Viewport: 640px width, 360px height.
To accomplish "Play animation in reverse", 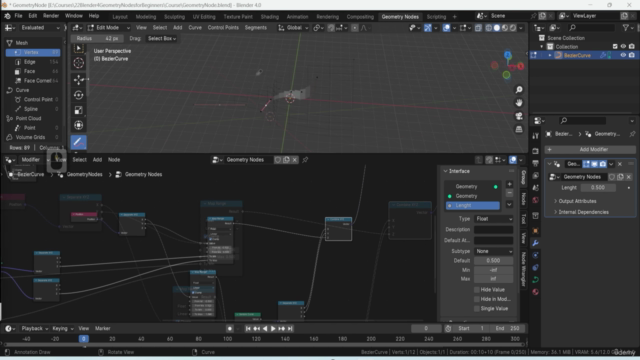I will (265, 329).
